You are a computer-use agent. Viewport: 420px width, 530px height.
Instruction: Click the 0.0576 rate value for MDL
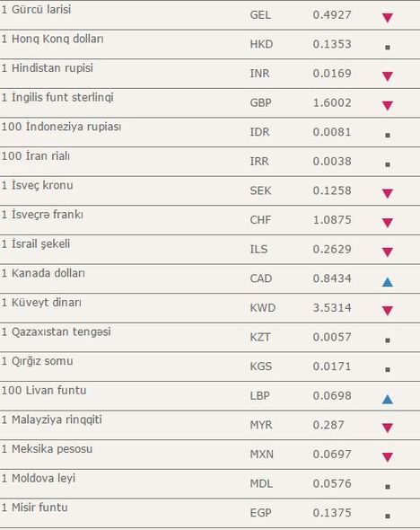(x=332, y=483)
